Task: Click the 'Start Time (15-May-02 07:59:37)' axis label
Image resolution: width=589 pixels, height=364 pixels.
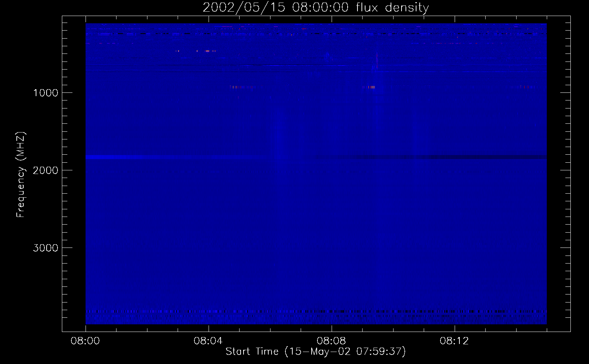Action: tap(316, 351)
